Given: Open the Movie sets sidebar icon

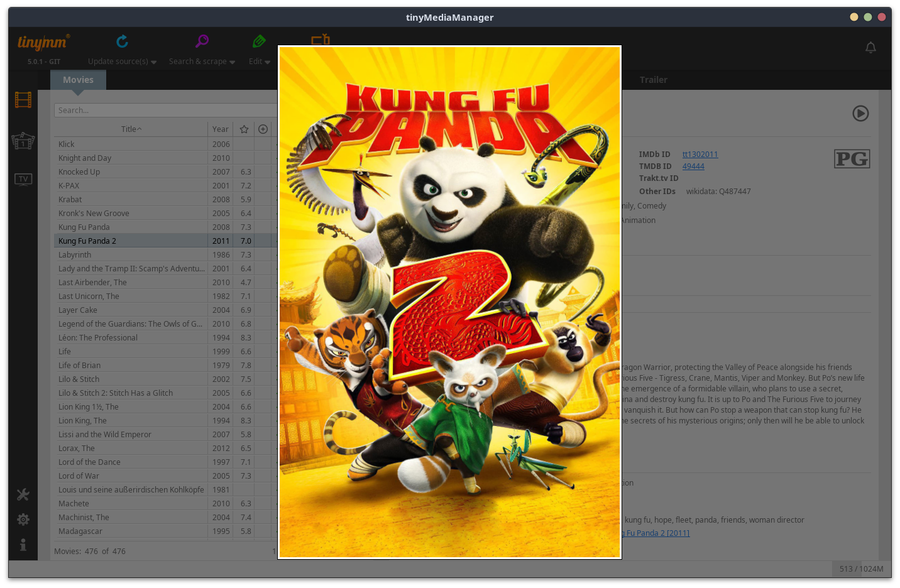Looking at the screenshot, I should click(23, 141).
